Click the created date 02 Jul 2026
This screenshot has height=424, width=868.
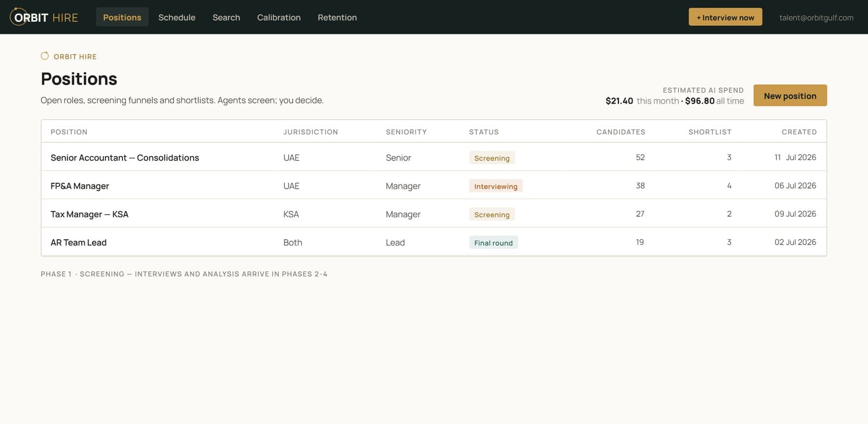[795, 242]
